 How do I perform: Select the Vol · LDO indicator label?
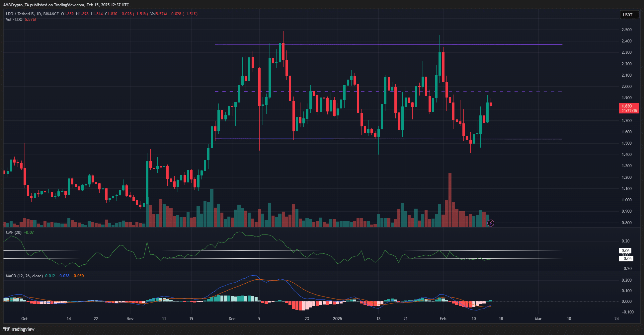click(x=14, y=20)
